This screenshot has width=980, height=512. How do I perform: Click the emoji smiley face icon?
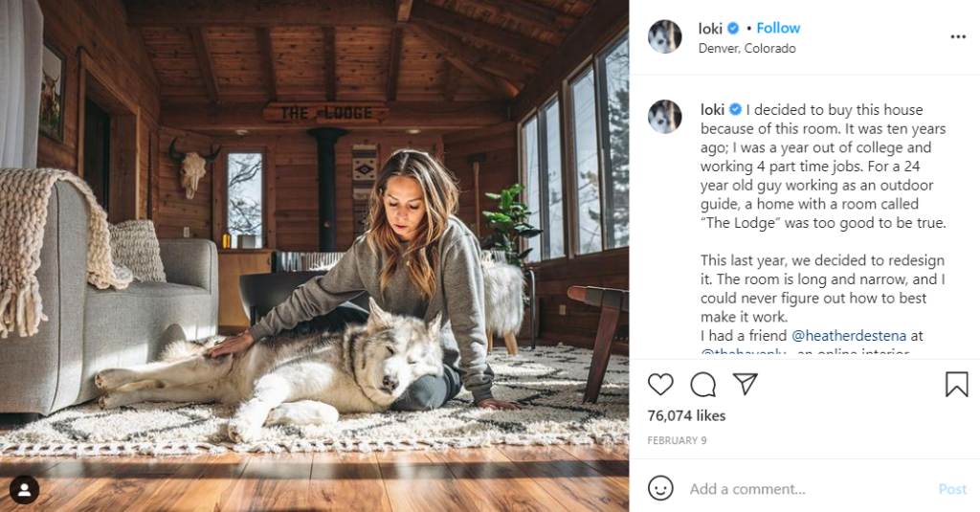[660, 488]
